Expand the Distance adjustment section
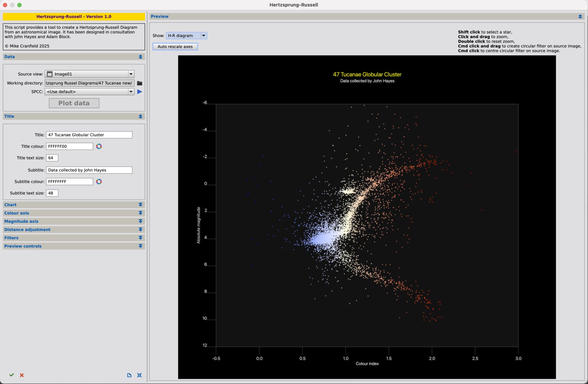 tap(140, 229)
